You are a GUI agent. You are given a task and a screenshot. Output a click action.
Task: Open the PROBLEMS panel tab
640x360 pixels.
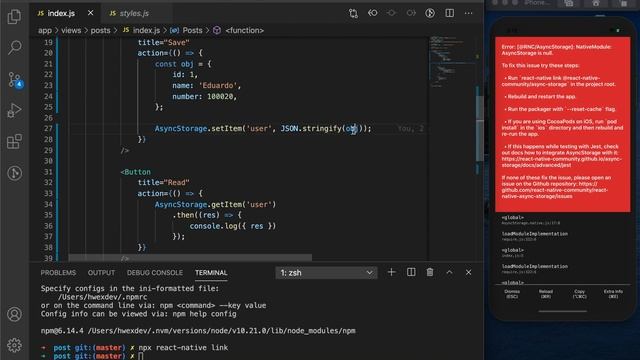pyautogui.click(x=58, y=273)
